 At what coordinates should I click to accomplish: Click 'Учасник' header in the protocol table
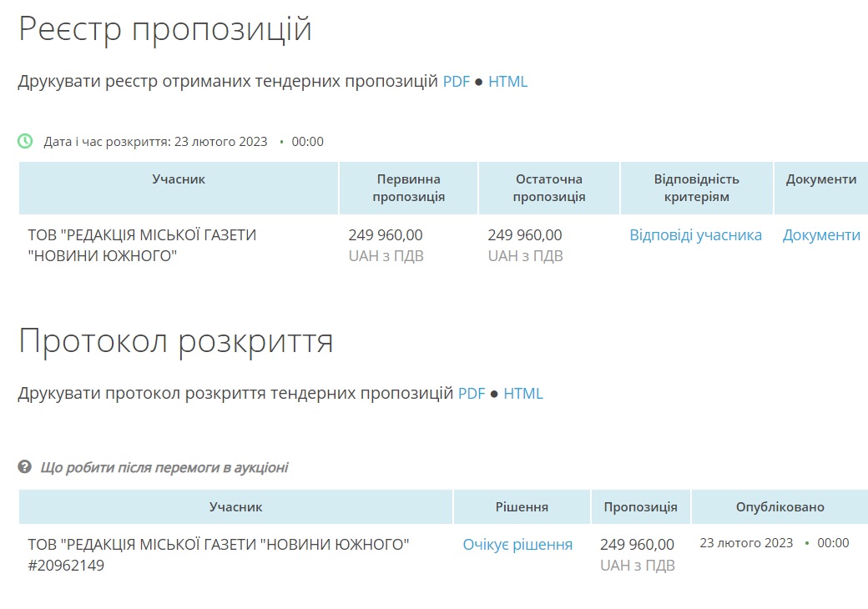(x=235, y=507)
